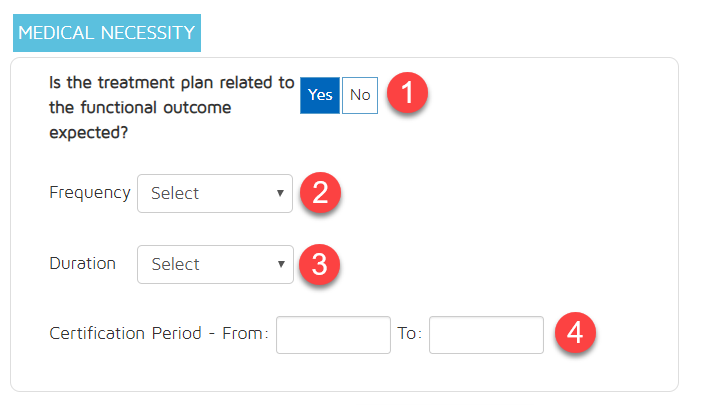Screen dimensions: 711x405
Task: Click 'Select' placeholder text in Duration box
Action: pos(175,265)
